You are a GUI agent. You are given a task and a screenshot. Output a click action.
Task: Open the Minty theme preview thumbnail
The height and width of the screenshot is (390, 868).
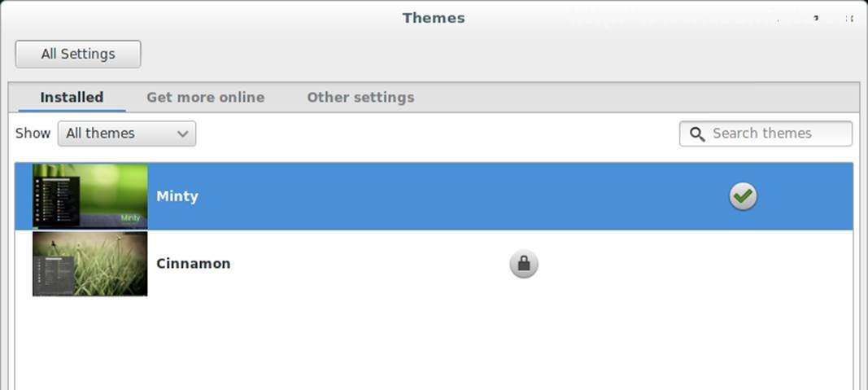90,196
